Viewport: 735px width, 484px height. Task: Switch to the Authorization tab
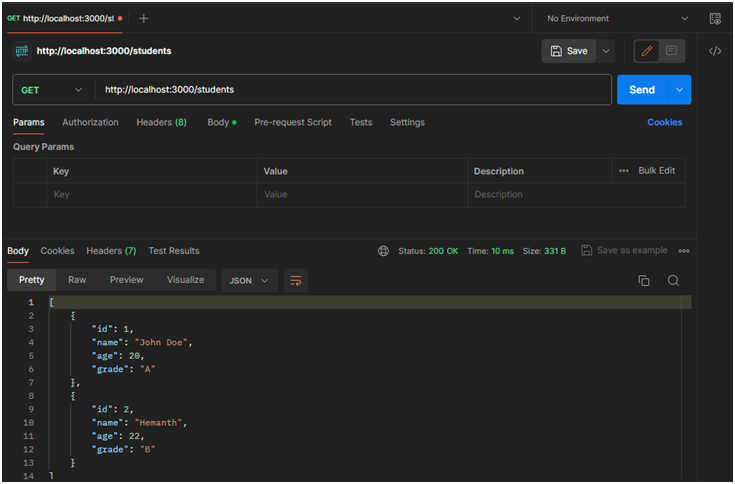pos(90,122)
